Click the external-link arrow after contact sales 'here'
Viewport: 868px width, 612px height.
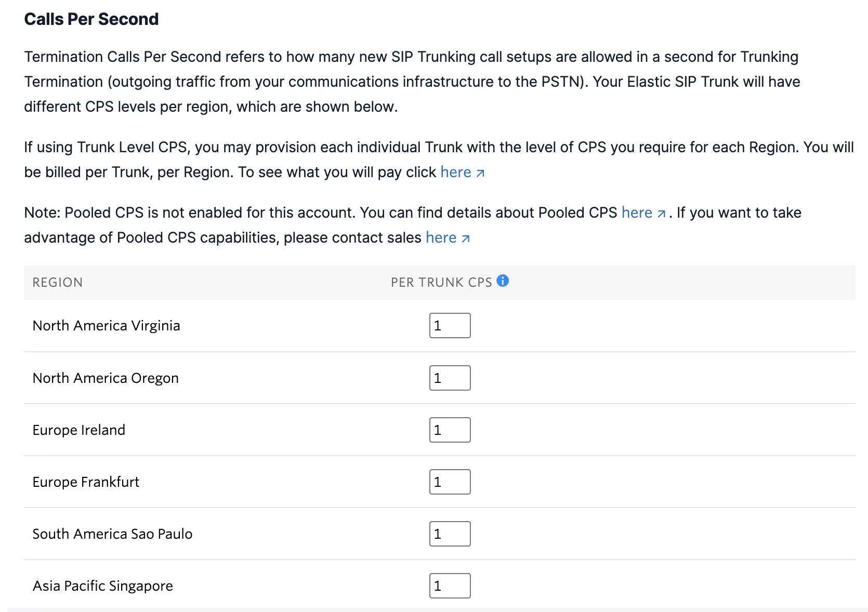465,237
